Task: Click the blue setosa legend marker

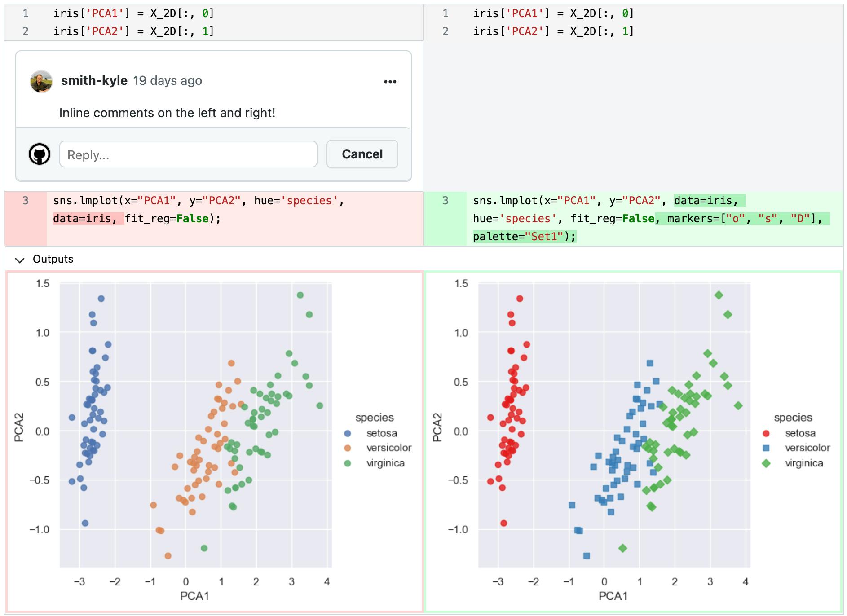Action: (347, 433)
